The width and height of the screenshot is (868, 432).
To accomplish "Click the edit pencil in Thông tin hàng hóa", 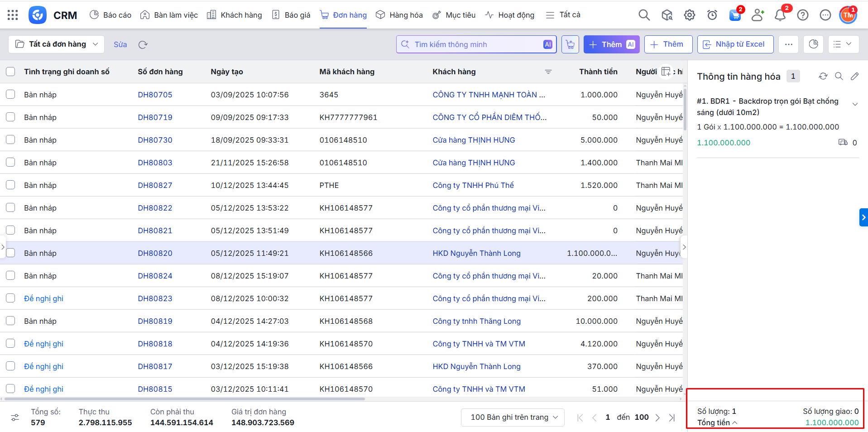I will pyautogui.click(x=854, y=77).
